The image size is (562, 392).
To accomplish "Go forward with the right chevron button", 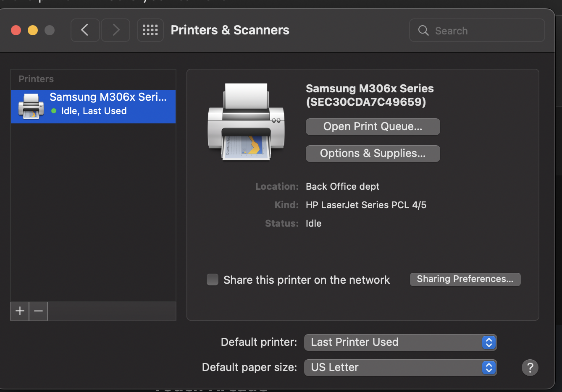I will [116, 30].
